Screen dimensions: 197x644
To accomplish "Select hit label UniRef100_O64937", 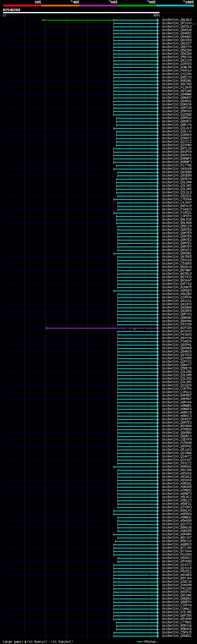I will point(177,419).
